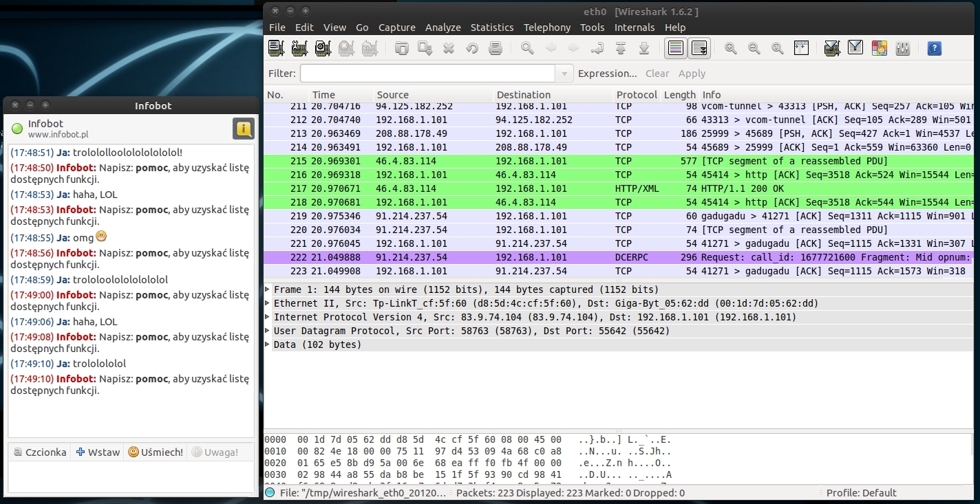This screenshot has width=980, height=504.
Task: Restart the running live capture
Action: click(370, 48)
